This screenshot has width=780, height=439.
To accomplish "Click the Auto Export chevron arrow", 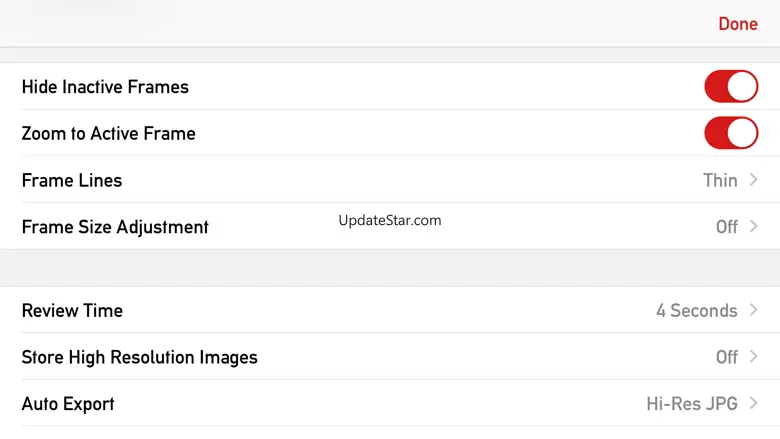I will pyautogui.click(x=753, y=404).
